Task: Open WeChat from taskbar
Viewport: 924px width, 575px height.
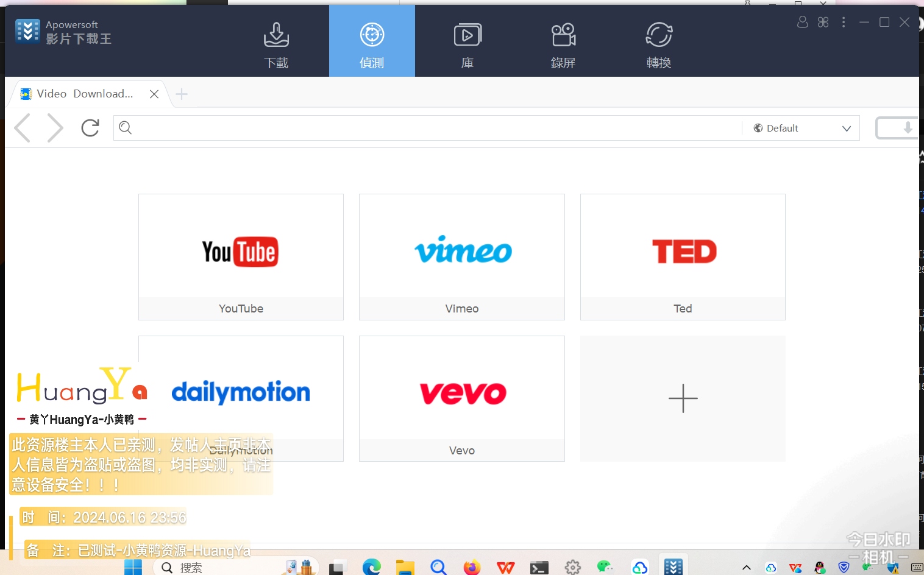Action: click(606, 568)
